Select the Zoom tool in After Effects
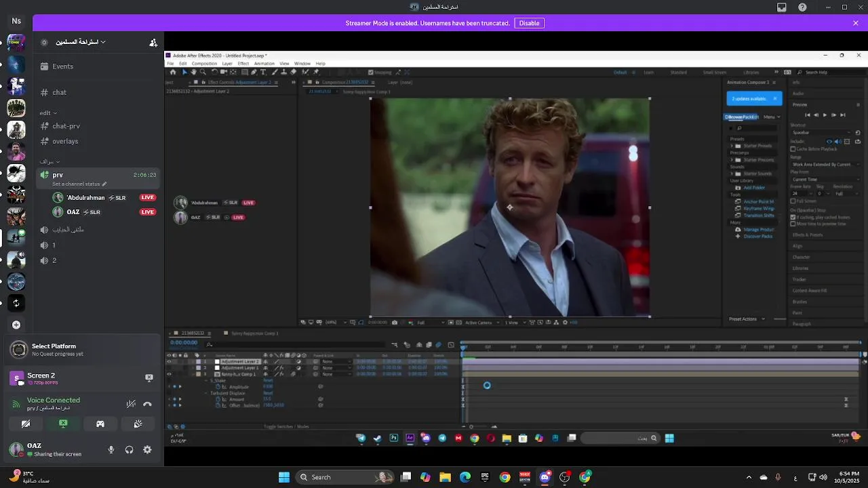The height and width of the screenshot is (488, 868). click(x=202, y=72)
